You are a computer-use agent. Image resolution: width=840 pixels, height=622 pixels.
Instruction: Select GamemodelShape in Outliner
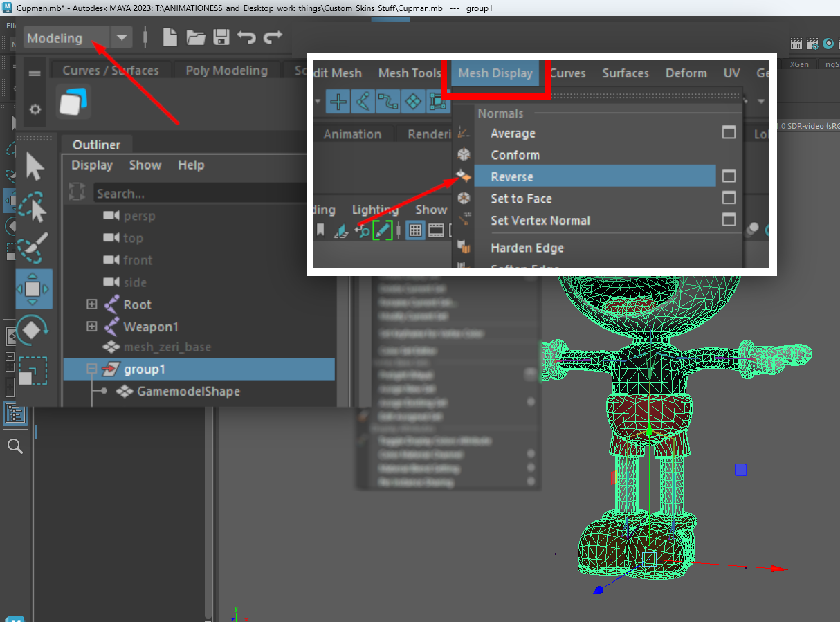point(188,392)
